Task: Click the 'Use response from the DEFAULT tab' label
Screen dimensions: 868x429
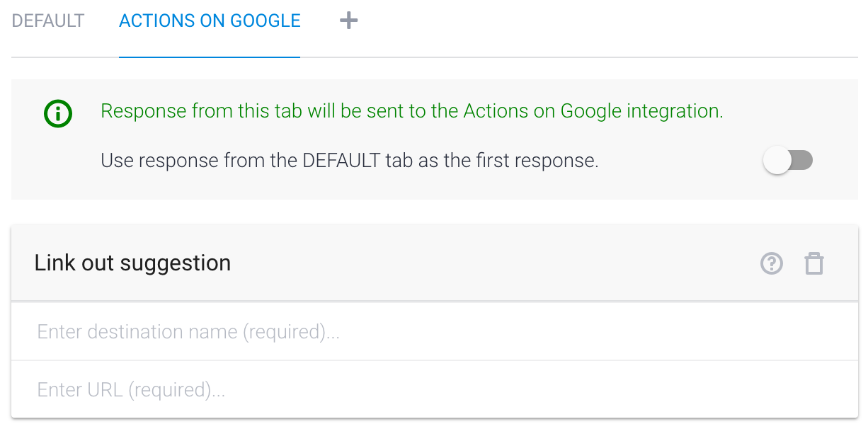Action: pyautogui.click(x=350, y=161)
